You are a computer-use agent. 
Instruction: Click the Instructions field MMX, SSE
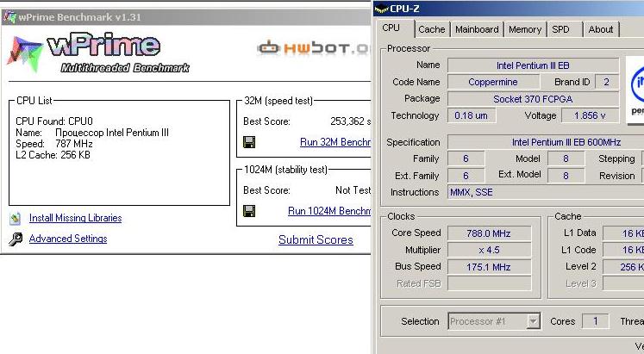[x=546, y=192]
